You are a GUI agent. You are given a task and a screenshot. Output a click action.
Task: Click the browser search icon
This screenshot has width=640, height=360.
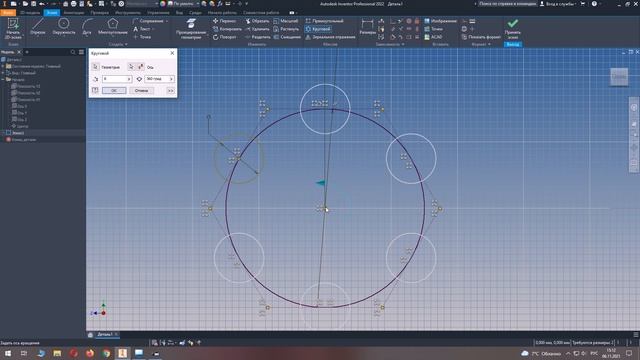tap(73, 52)
